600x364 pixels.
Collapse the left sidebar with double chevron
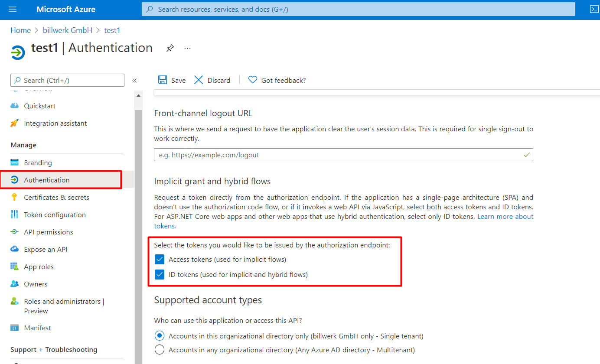[134, 80]
